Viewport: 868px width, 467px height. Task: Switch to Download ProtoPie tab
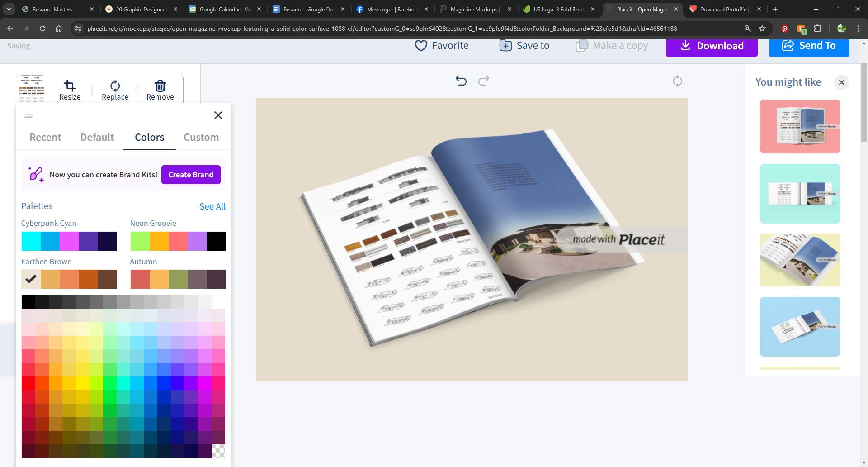pyautogui.click(x=725, y=9)
